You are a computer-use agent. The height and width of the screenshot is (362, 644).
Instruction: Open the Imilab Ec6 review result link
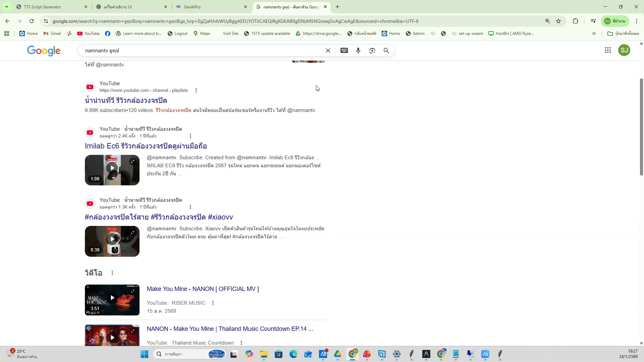tap(146, 146)
